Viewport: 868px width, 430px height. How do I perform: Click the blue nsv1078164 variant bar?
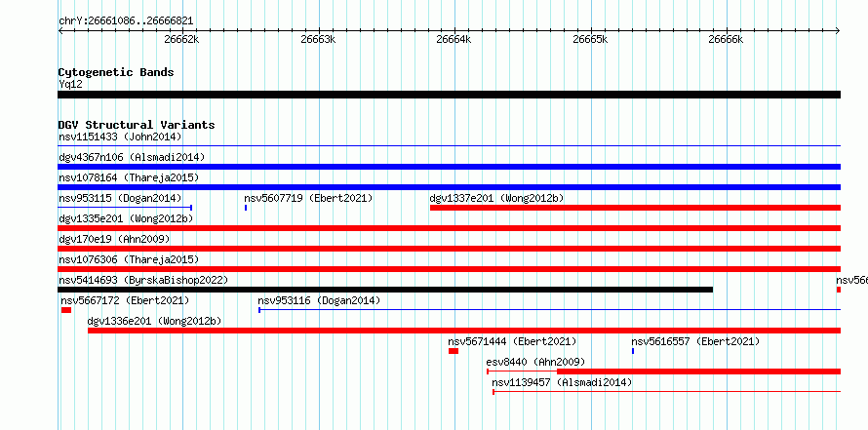point(449,187)
